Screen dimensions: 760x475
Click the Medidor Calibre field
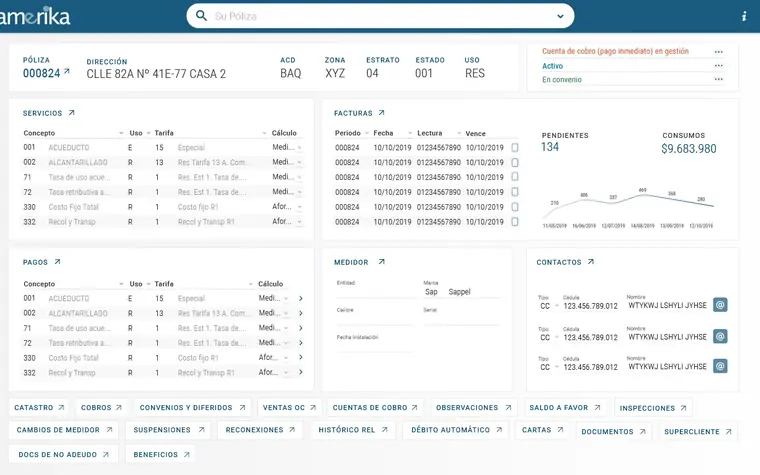pyautogui.click(x=374, y=317)
